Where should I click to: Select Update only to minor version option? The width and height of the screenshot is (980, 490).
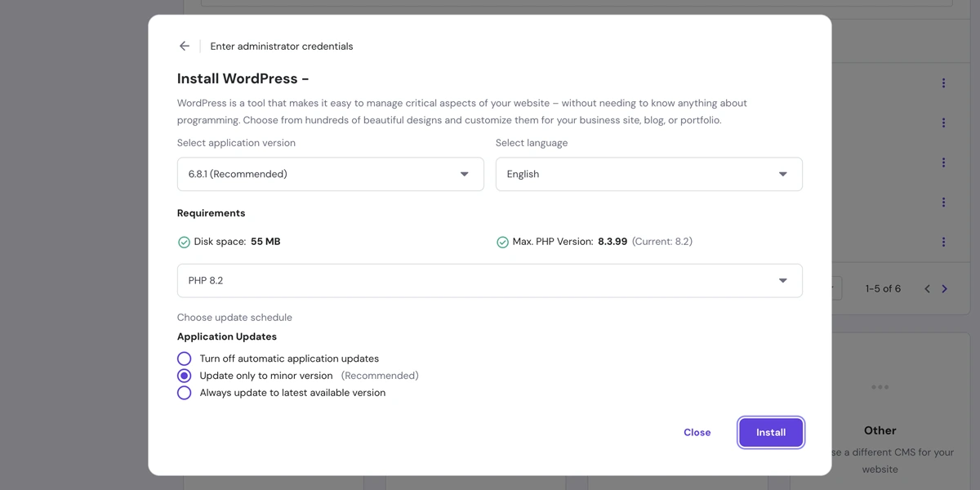185,376
